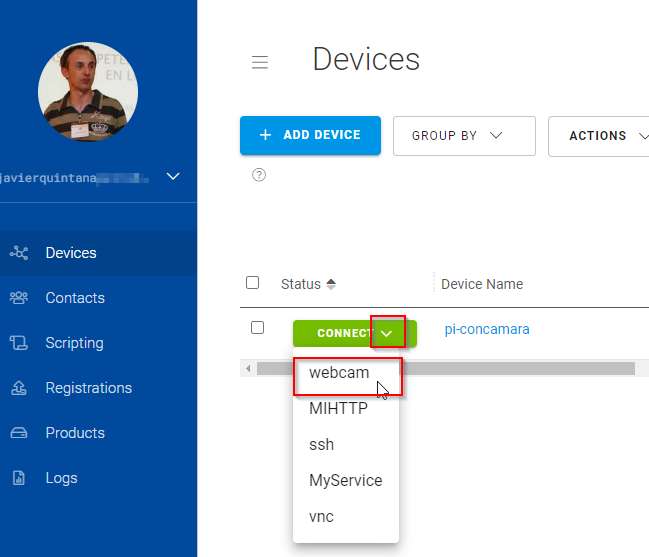Viewport: 649px width, 557px height.
Task: Choose webcam from the connect menu
Action: [x=346, y=373]
